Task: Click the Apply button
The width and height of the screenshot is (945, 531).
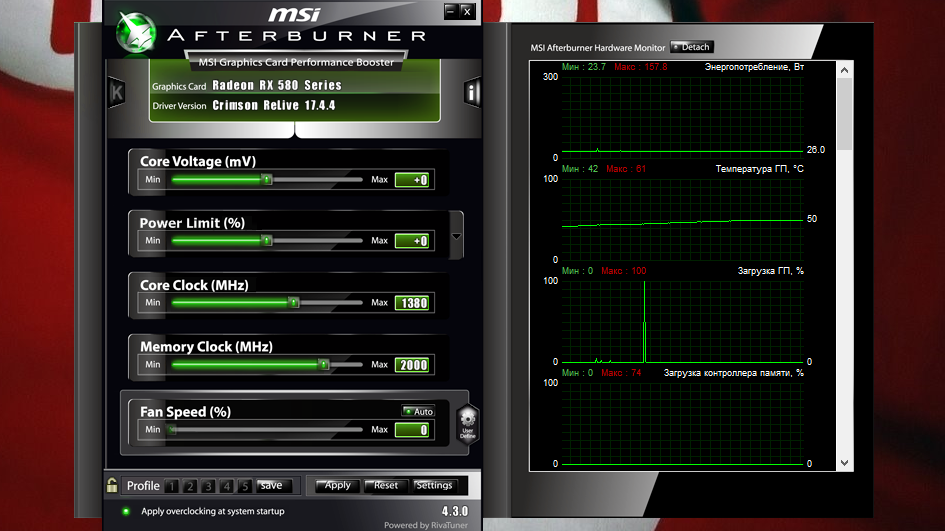Action: pyautogui.click(x=338, y=486)
